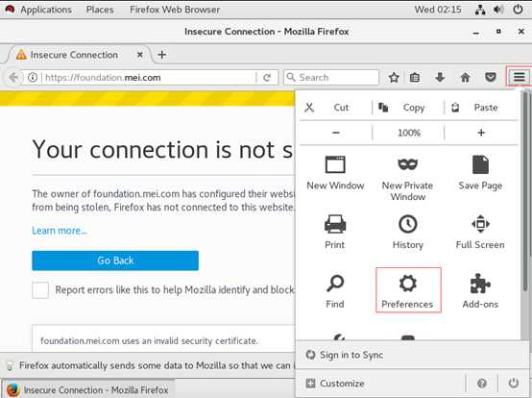Open the system power icon in top bar
Viewport: 532px width, 398px height.
tap(518, 10)
